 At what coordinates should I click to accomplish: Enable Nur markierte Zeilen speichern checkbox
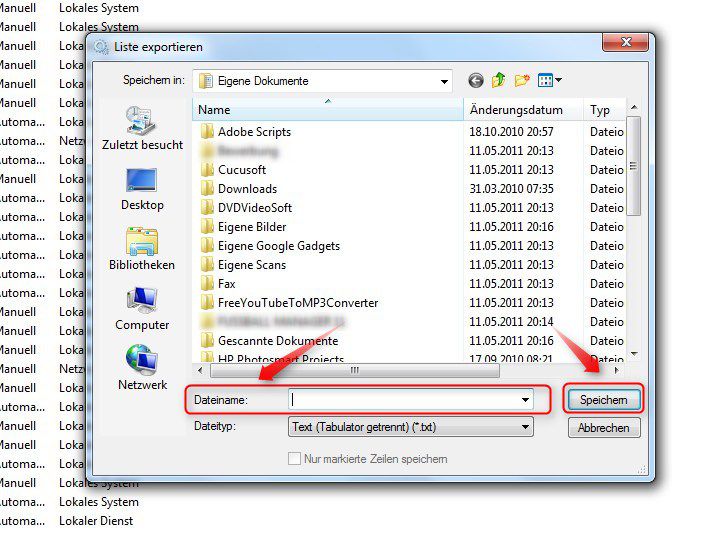[294, 459]
